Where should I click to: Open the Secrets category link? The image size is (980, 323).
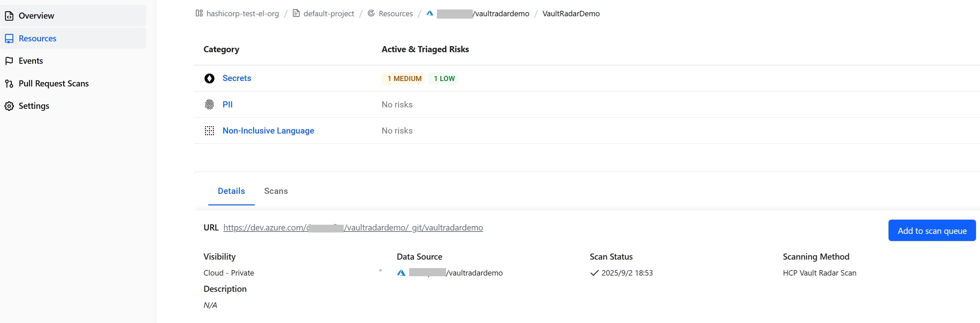237,78
